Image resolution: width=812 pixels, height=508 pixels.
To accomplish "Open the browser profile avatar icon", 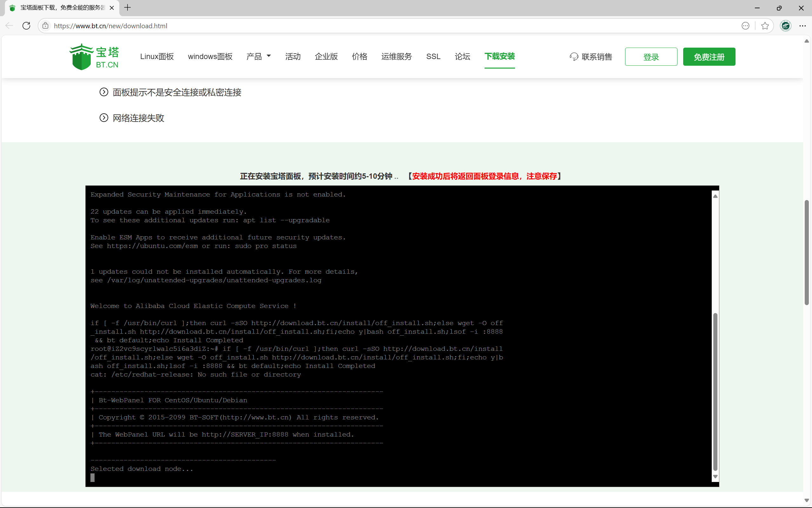I will [785, 26].
